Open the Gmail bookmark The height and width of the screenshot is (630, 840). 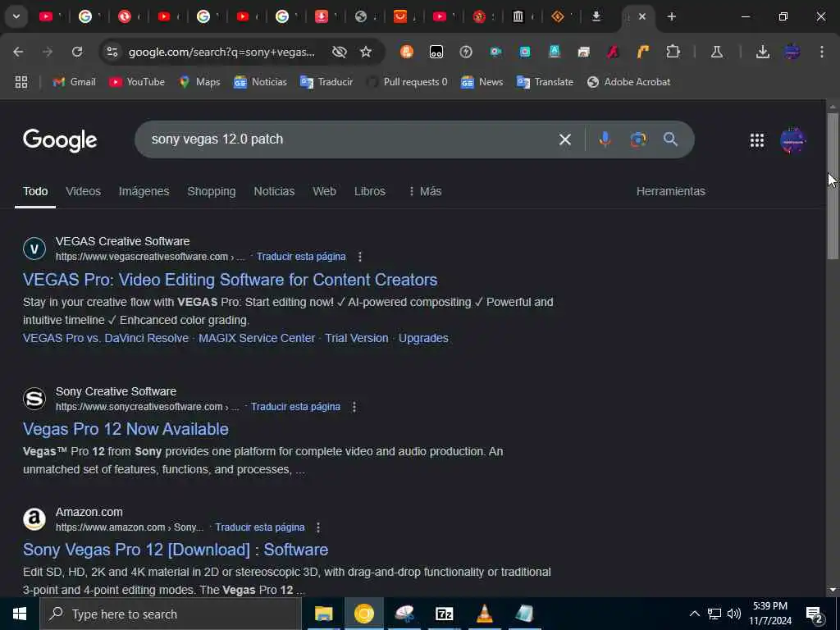74,82
